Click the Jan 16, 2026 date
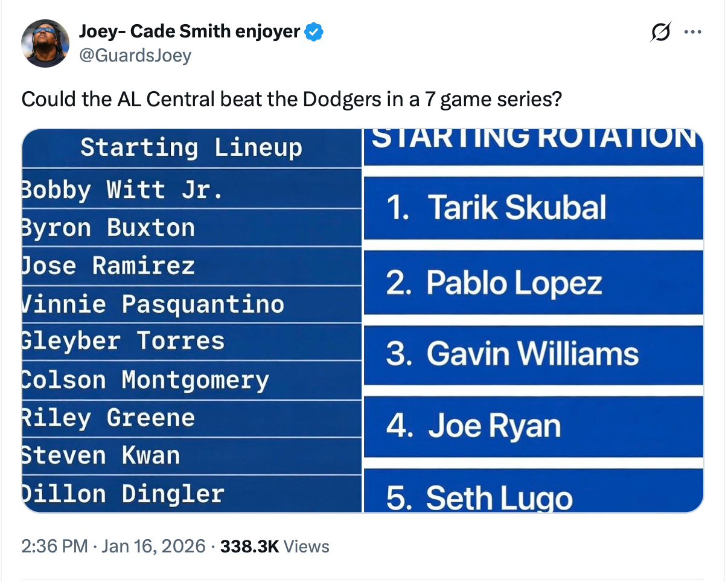 click(x=154, y=546)
